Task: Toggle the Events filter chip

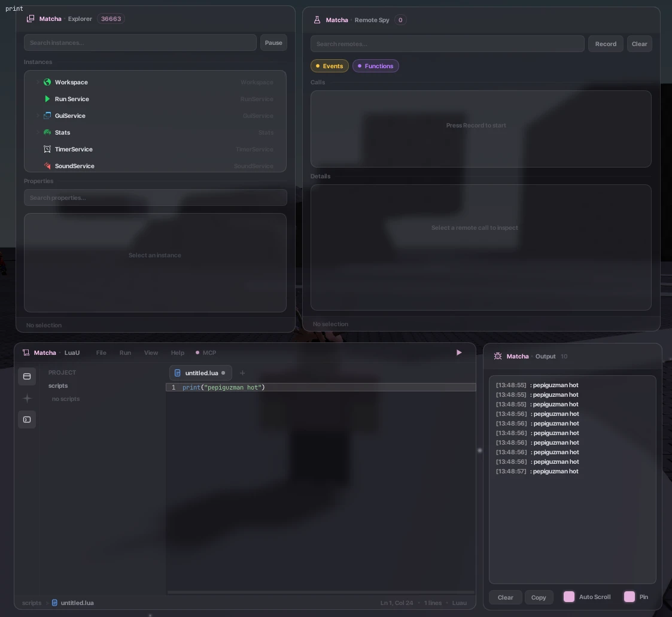Action: coord(330,66)
